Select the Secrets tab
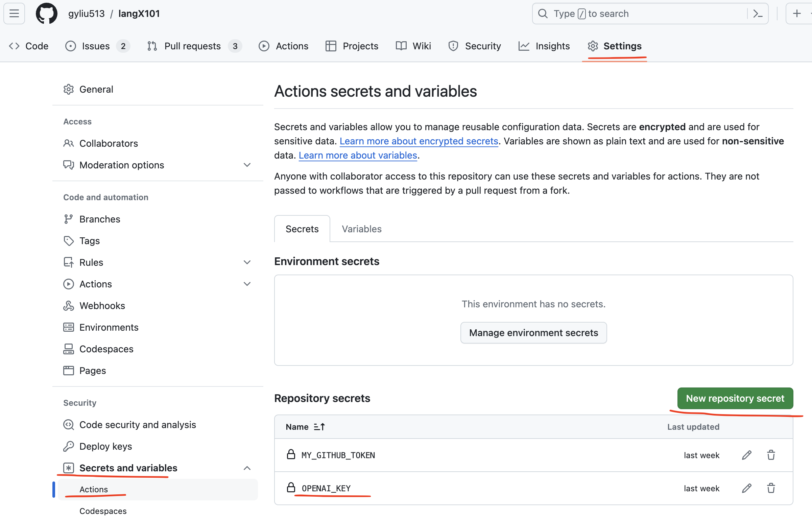The image size is (812, 518). [302, 229]
